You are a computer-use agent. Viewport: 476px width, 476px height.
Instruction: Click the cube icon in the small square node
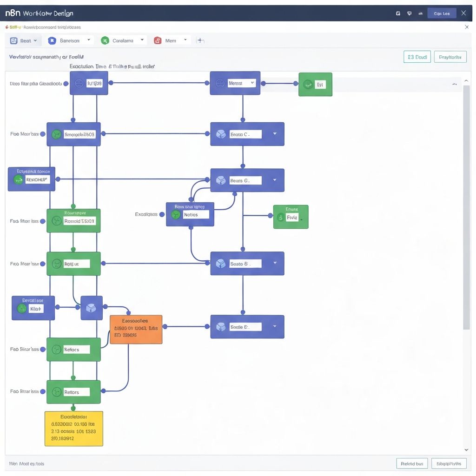(91, 308)
